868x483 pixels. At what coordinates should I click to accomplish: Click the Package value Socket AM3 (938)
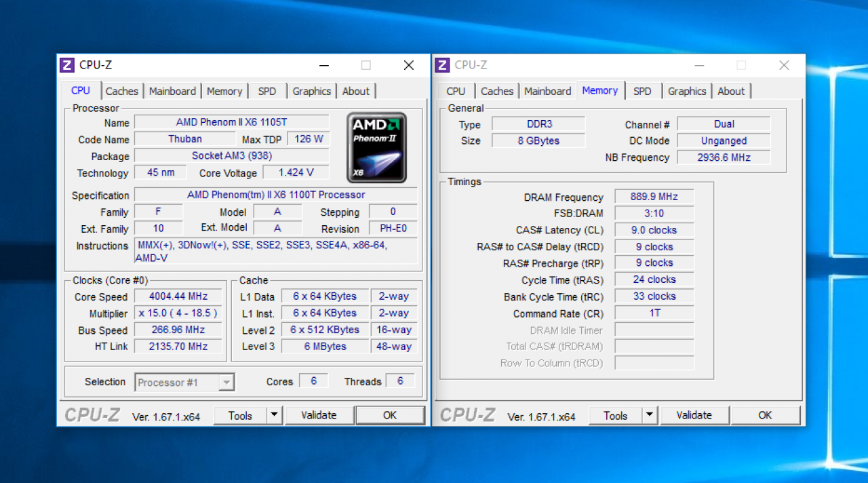232,156
